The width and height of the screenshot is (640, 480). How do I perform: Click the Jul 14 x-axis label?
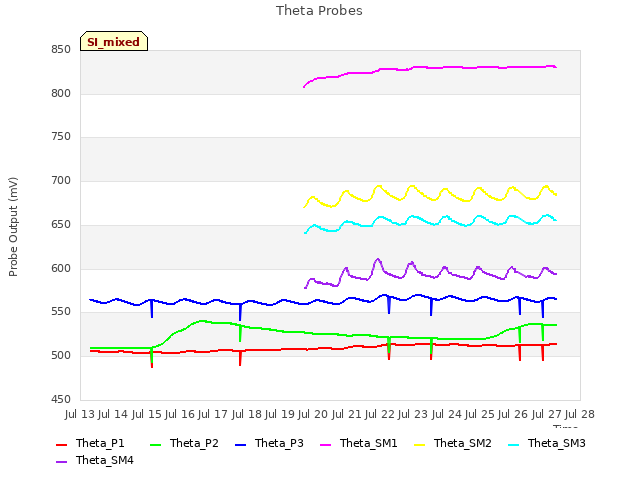(x=113, y=414)
